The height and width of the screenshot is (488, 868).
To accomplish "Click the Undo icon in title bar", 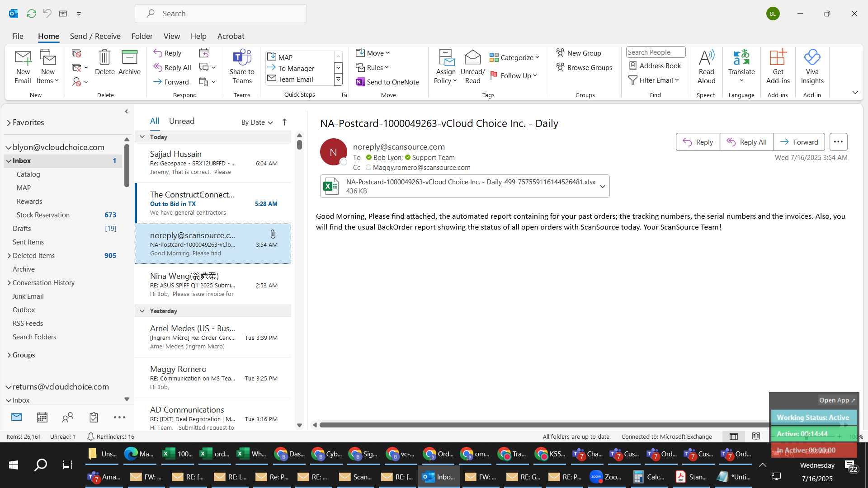I will (47, 14).
